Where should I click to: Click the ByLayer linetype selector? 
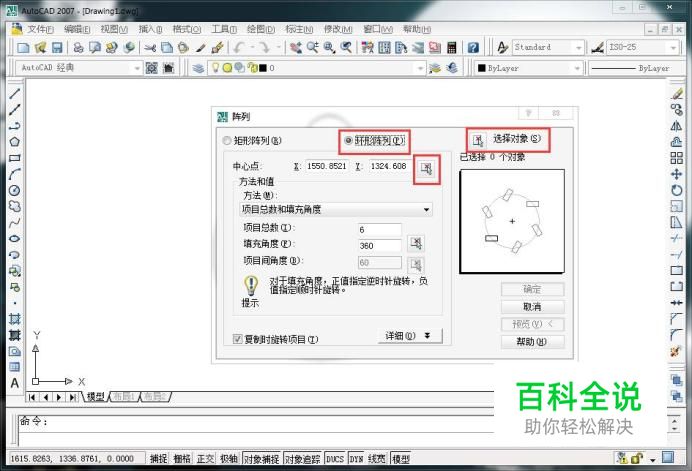coord(634,68)
